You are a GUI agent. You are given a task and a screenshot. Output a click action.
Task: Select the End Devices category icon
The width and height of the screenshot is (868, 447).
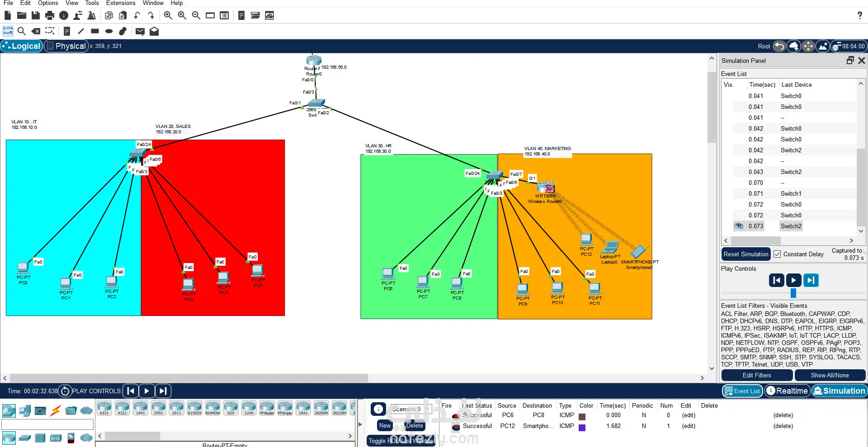point(25,410)
